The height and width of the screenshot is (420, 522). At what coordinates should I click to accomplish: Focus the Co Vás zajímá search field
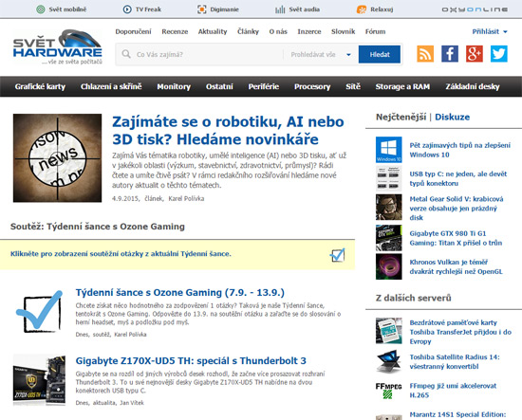[199, 54]
